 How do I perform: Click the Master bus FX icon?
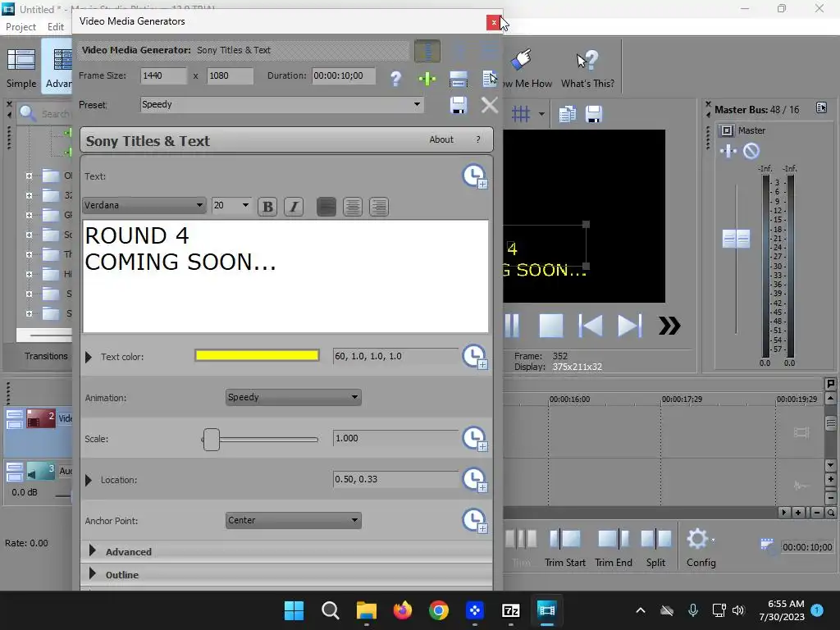(728, 151)
